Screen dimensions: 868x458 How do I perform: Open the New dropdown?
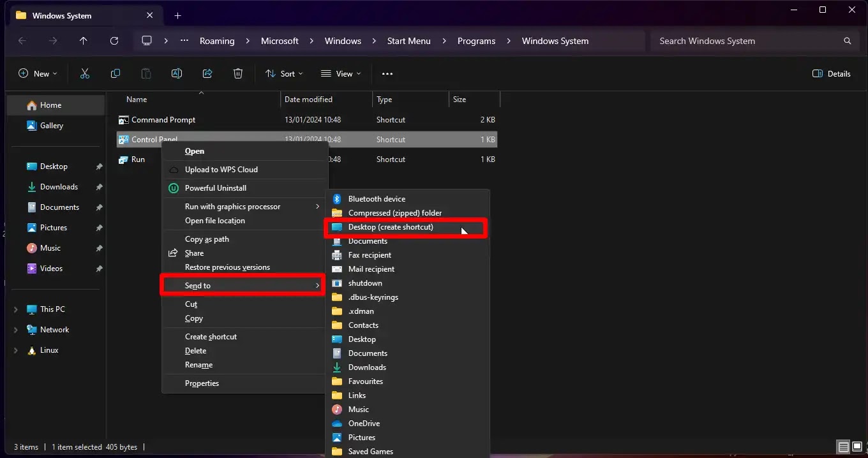[38, 74]
